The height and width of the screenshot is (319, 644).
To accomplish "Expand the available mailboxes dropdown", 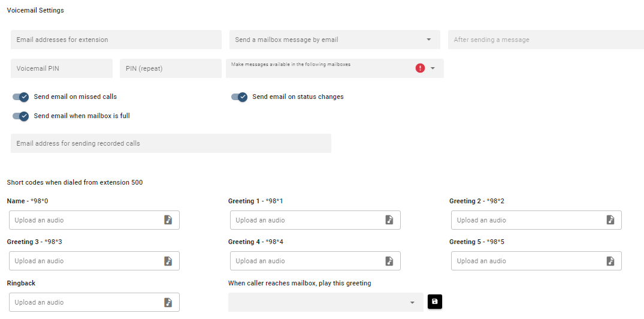I will coord(433,68).
